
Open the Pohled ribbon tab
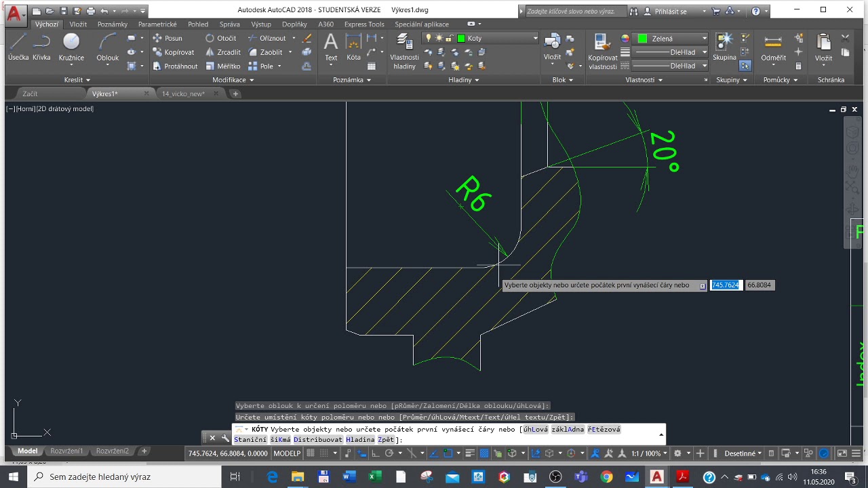[198, 24]
